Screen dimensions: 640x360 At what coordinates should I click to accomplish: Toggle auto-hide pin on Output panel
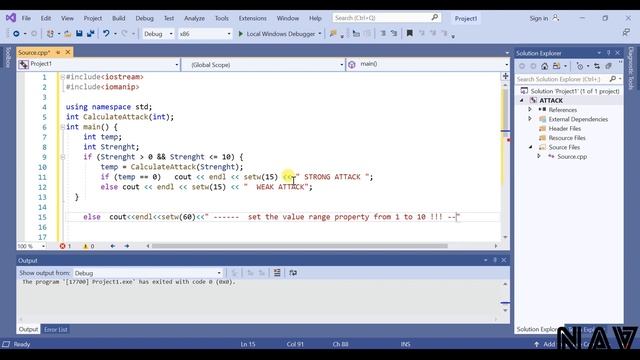click(495, 260)
